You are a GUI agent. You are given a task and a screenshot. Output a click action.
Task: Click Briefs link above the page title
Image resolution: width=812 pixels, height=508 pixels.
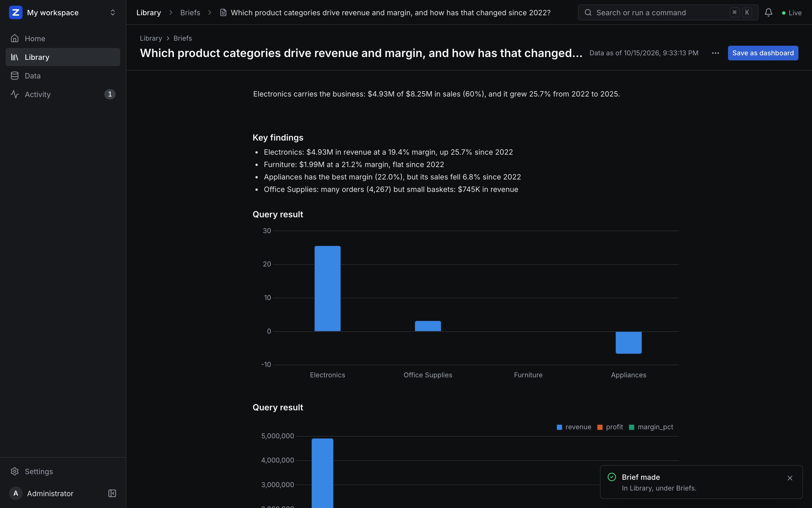[x=182, y=38]
